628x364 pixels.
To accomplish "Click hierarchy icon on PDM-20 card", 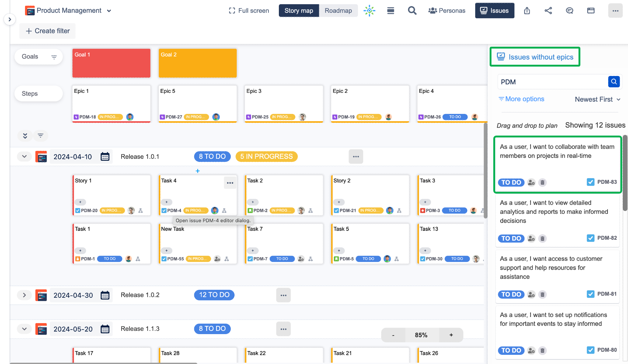I will 141,211.
